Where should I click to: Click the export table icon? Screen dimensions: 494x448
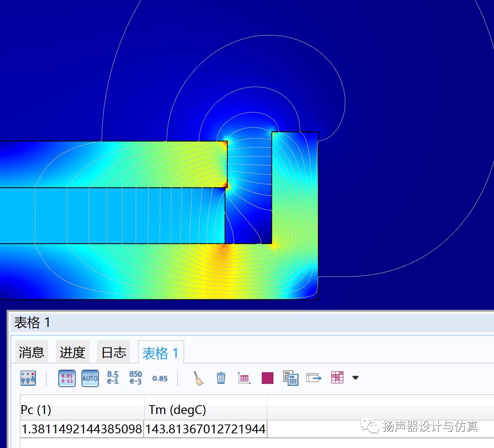pos(314,378)
